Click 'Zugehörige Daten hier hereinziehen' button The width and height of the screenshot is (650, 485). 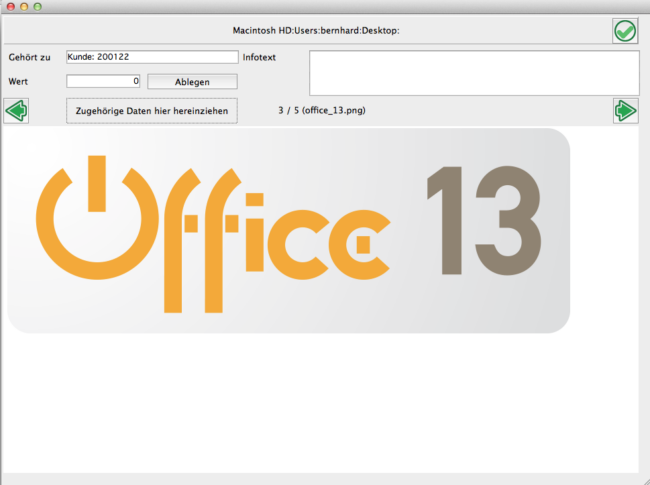(x=151, y=110)
